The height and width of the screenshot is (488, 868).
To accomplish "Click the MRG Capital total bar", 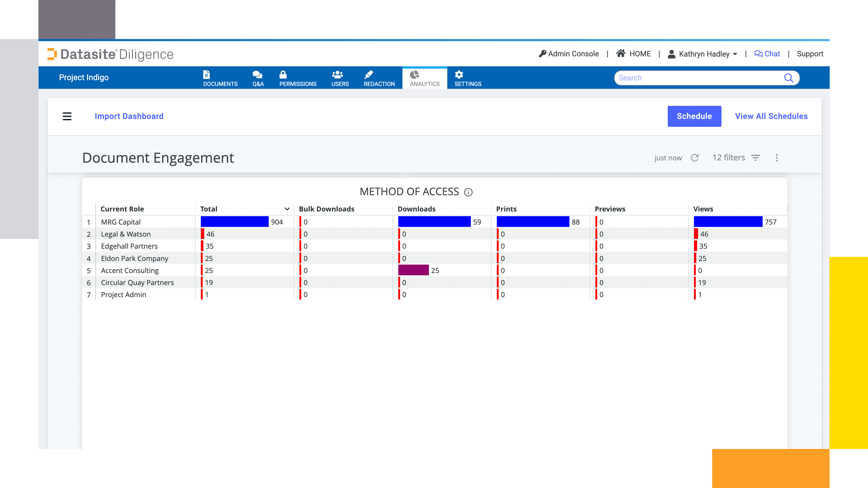I will (235, 222).
